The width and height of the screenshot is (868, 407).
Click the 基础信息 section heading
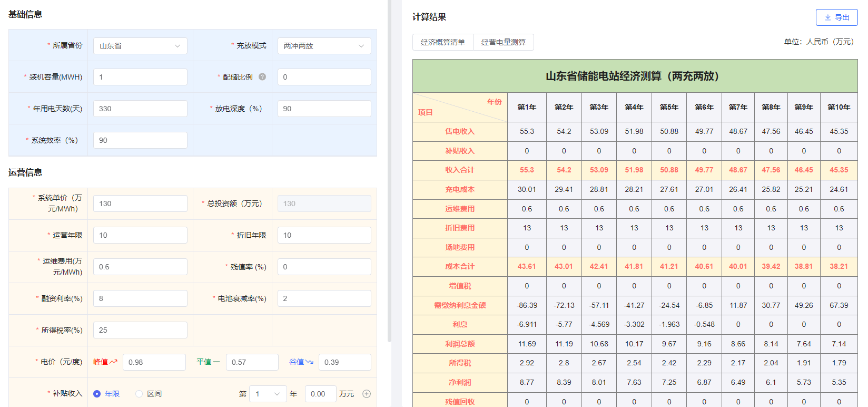coord(25,14)
